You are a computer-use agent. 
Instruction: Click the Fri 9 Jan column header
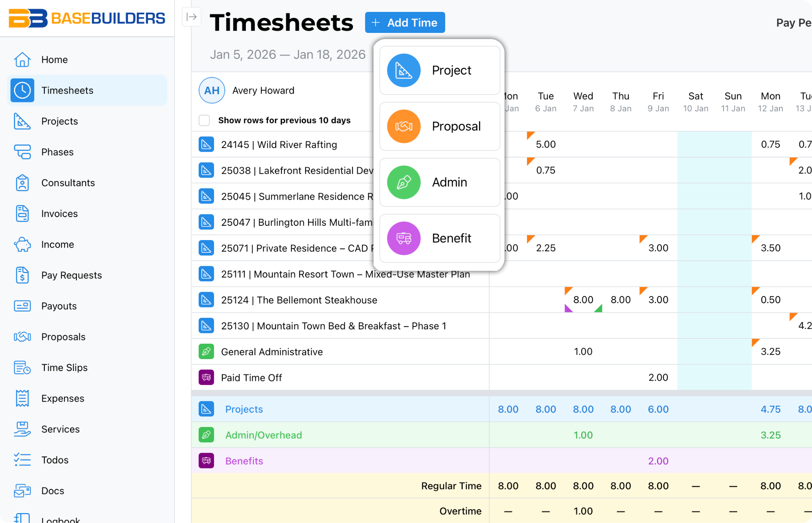tap(658, 102)
